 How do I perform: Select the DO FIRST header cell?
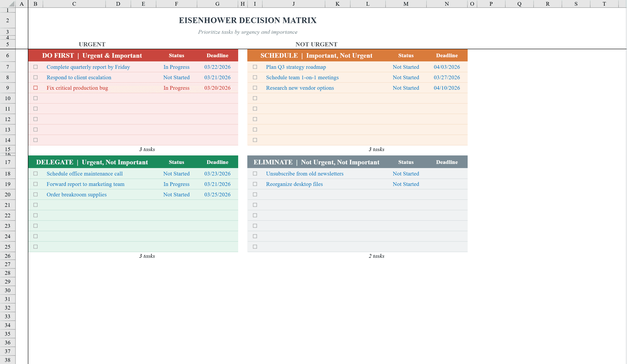coord(92,55)
